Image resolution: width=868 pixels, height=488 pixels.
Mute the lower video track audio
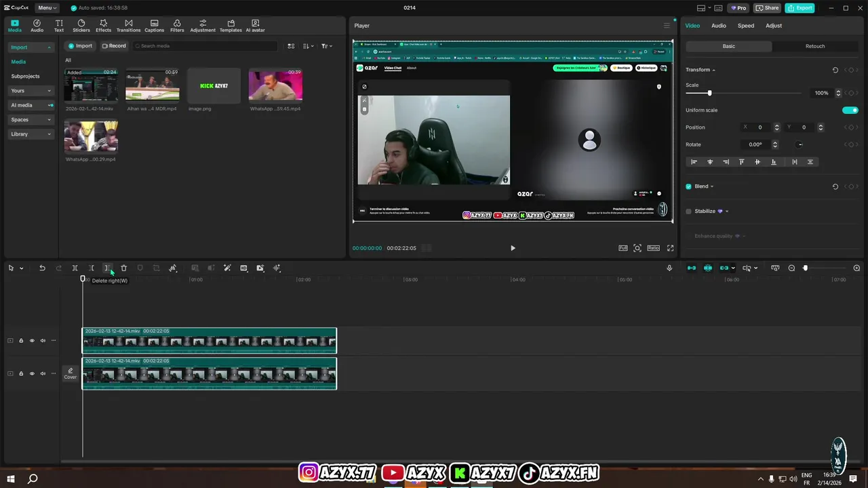pyautogui.click(x=43, y=373)
